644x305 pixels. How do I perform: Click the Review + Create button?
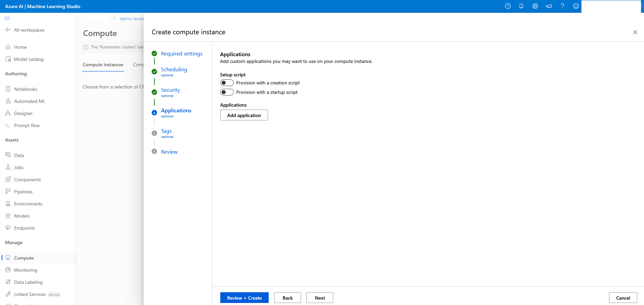[x=244, y=298]
